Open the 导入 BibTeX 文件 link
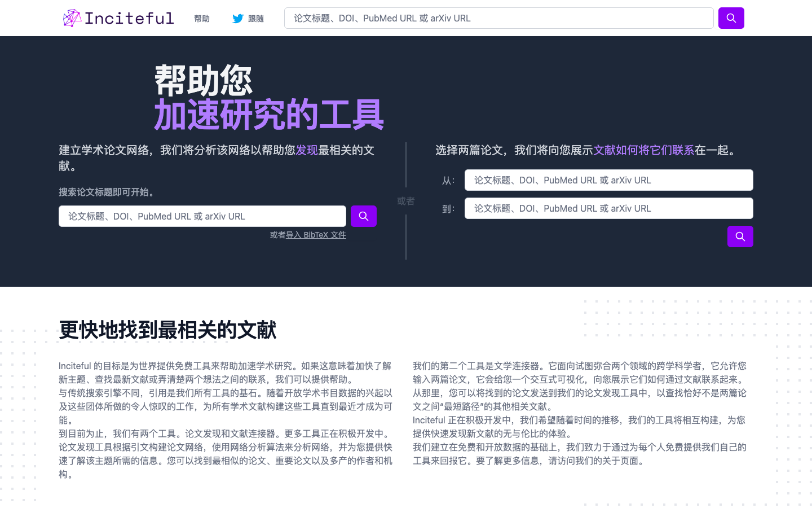The width and height of the screenshot is (812, 508). coord(317,235)
